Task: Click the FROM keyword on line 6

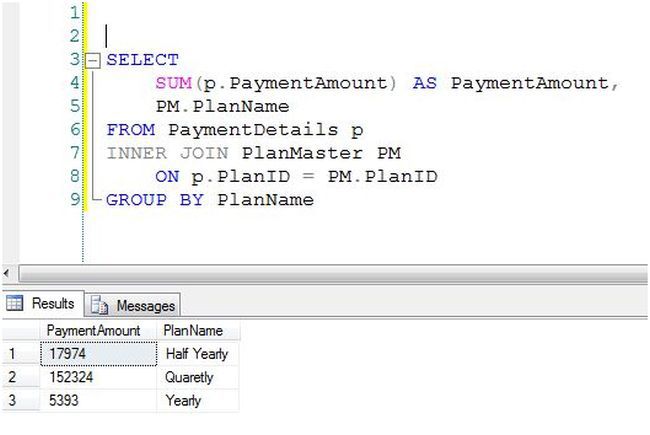Action: pos(131,130)
